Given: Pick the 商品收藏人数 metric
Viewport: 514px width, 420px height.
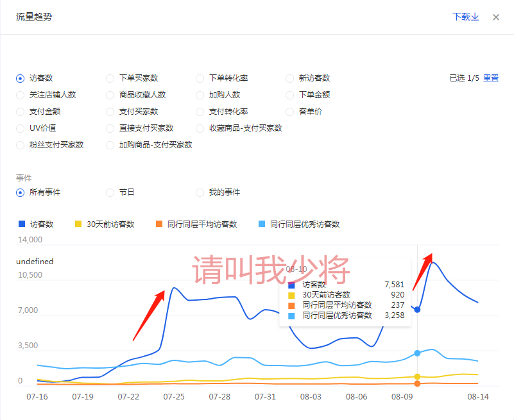Looking at the screenshot, I should (110, 95).
